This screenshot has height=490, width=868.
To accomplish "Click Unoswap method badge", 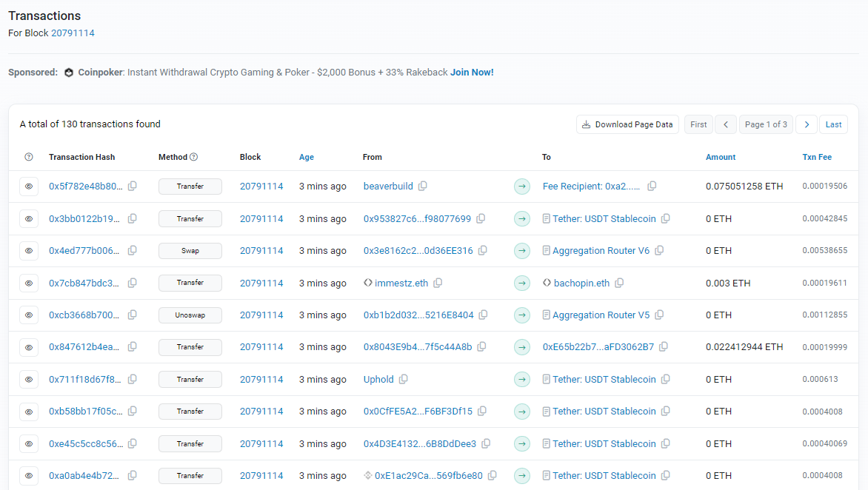I will pyautogui.click(x=190, y=315).
